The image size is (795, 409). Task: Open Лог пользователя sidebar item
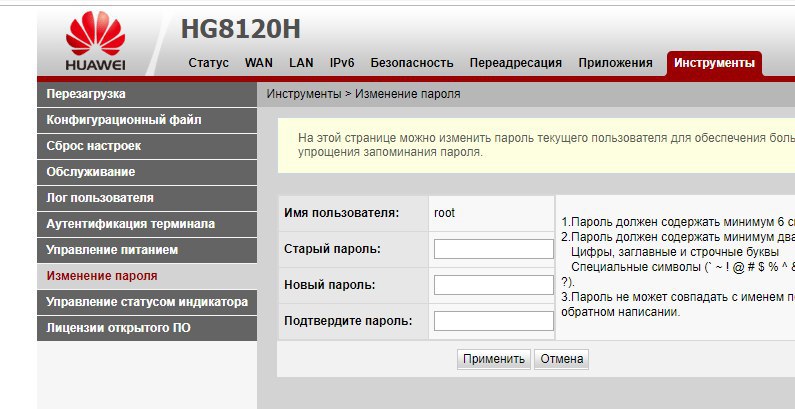tap(147, 198)
